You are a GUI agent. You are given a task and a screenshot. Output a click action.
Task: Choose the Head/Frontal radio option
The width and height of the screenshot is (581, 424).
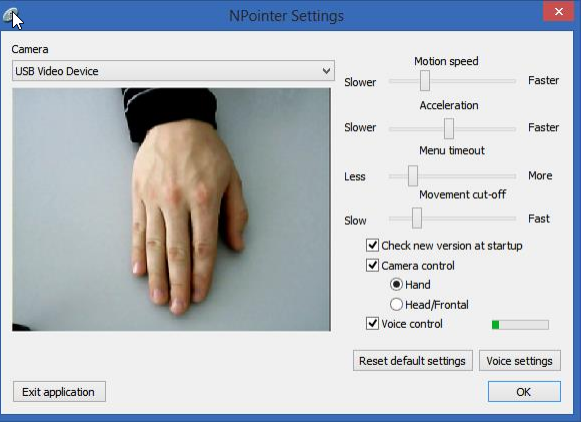coord(396,305)
